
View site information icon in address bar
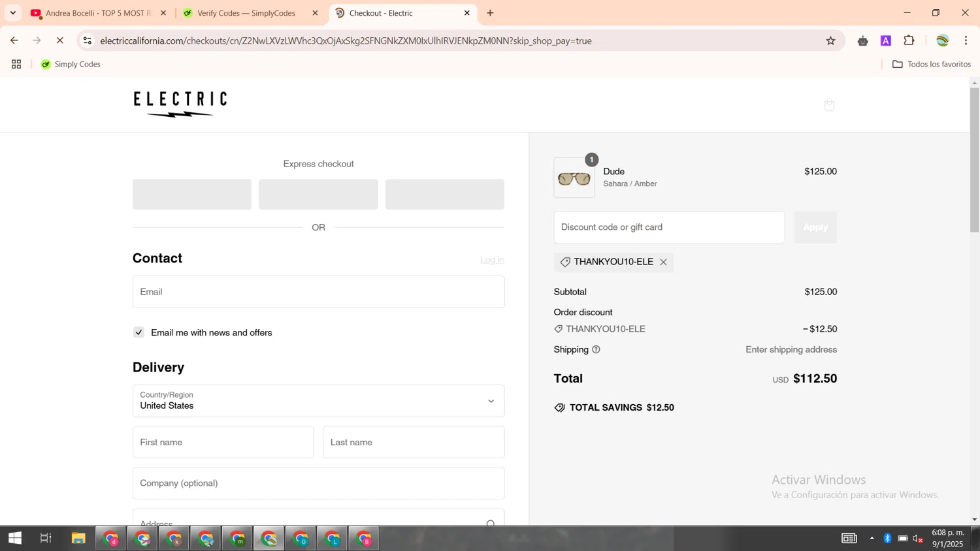[87, 40]
